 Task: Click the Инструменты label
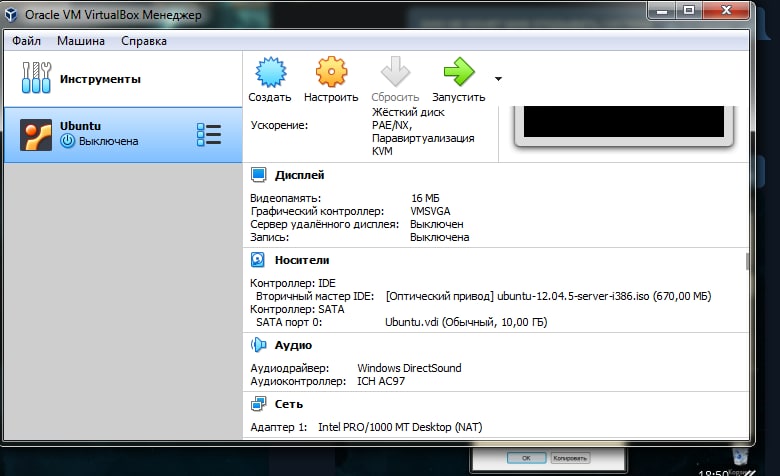point(100,79)
